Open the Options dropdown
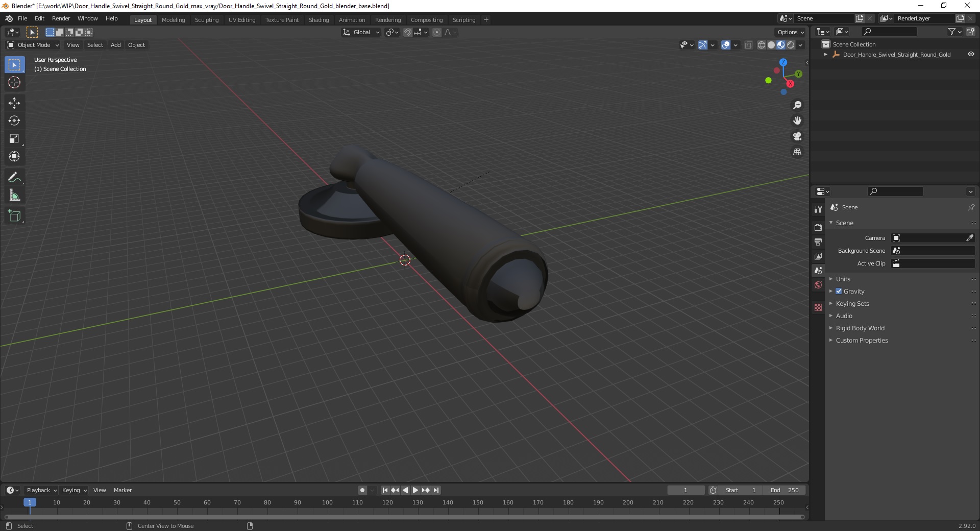Screen dimensions: 980x531 [x=791, y=32]
